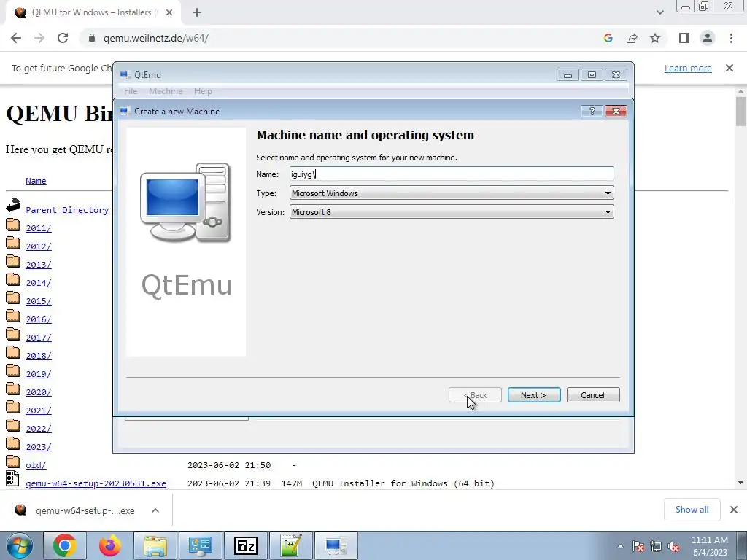Click in the machine Name field
The image size is (747, 560).
pyautogui.click(x=452, y=174)
